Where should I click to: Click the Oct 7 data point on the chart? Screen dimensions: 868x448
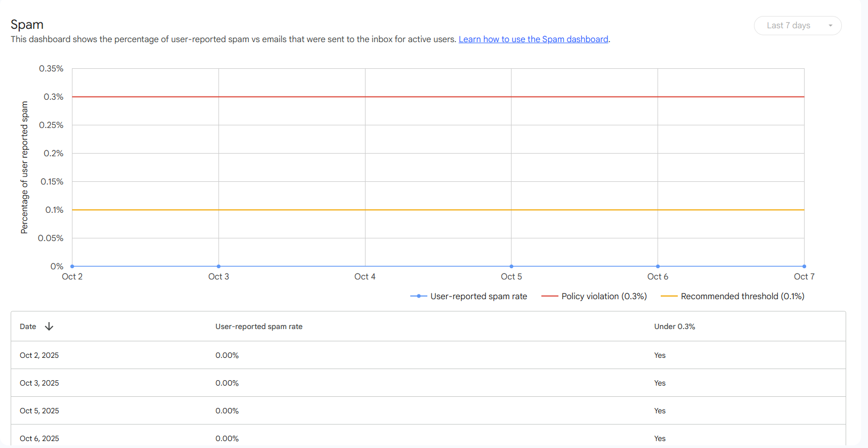click(x=804, y=266)
